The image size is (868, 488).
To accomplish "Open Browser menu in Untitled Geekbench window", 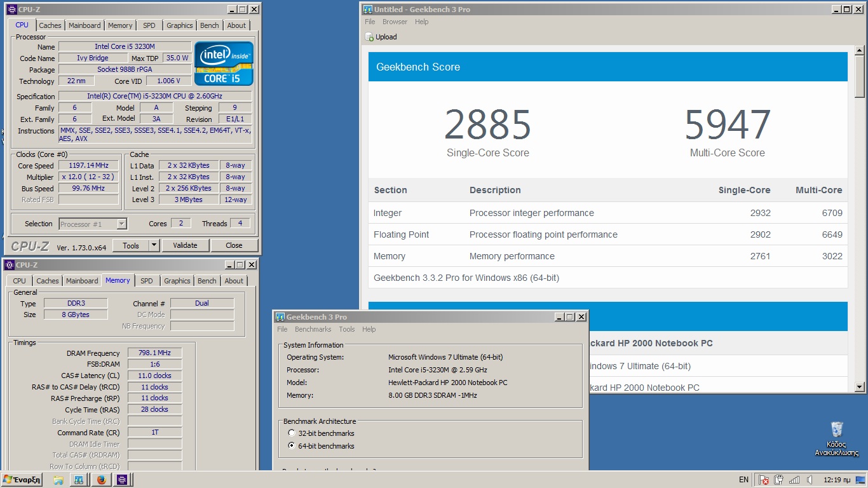I will (395, 22).
